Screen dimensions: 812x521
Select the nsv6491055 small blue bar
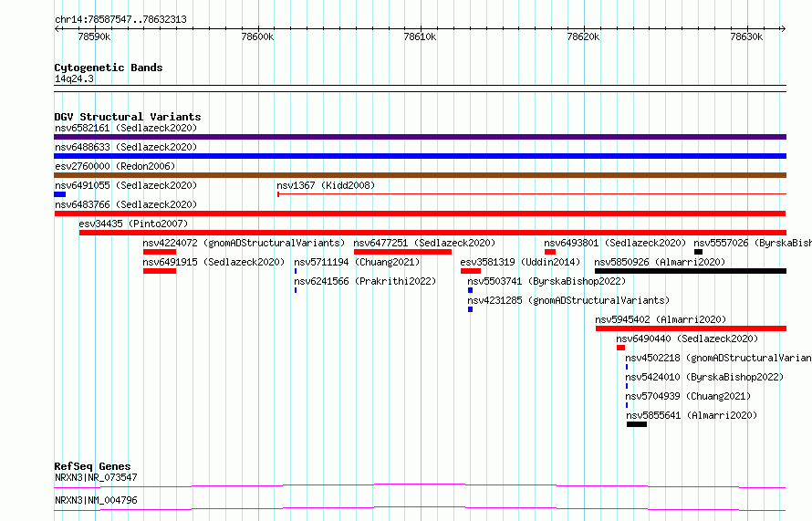[59, 194]
